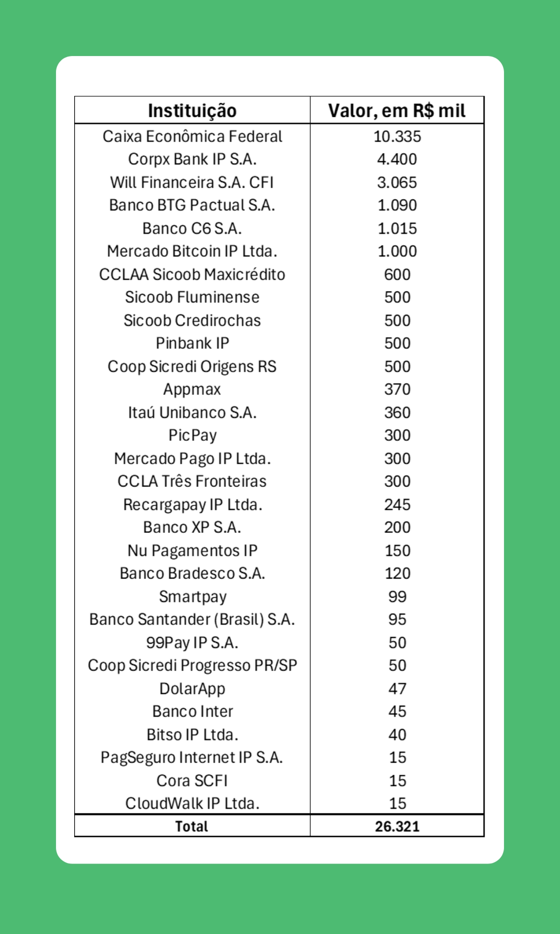This screenshot has height=934, width=560.
Task: Click the Mercado Bitcoin IP Ltda. entry
Action: 192,251
